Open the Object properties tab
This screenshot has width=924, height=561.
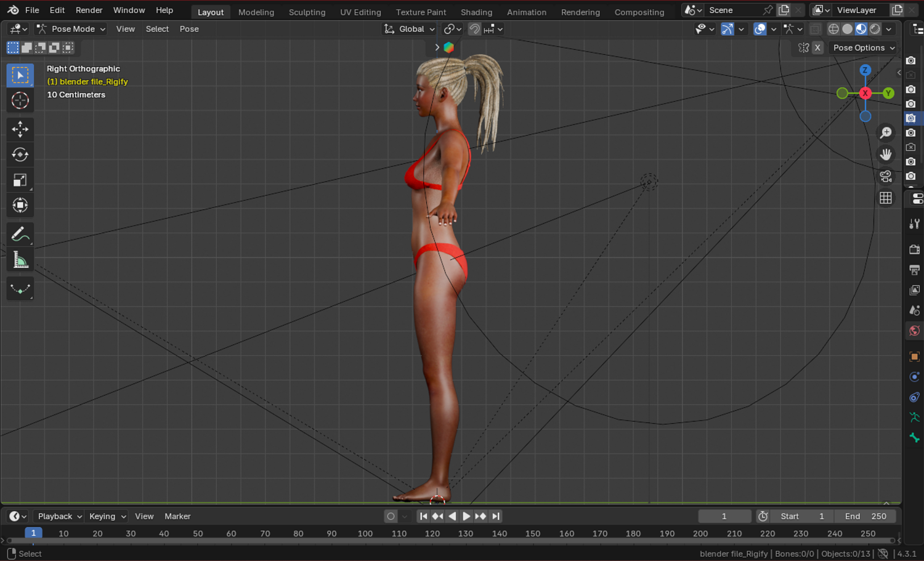click(915, 357)
